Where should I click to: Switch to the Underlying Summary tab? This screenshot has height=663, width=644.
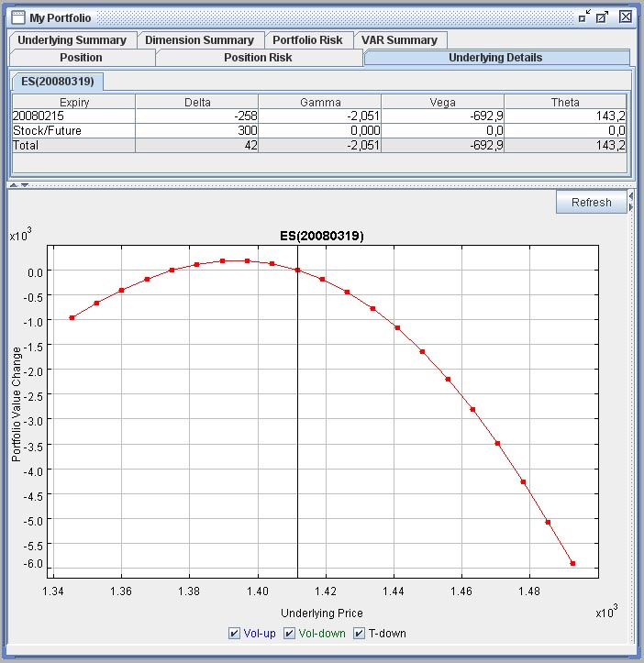[x=72, y=40]
